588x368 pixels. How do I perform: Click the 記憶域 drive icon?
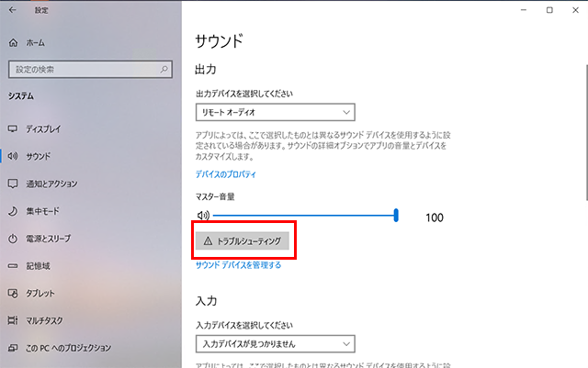[13, 266]
